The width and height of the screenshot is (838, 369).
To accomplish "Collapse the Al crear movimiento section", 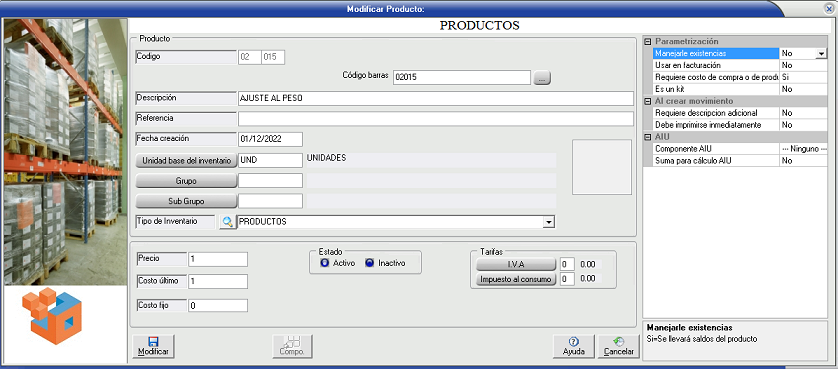I will (x=648, y=101).
